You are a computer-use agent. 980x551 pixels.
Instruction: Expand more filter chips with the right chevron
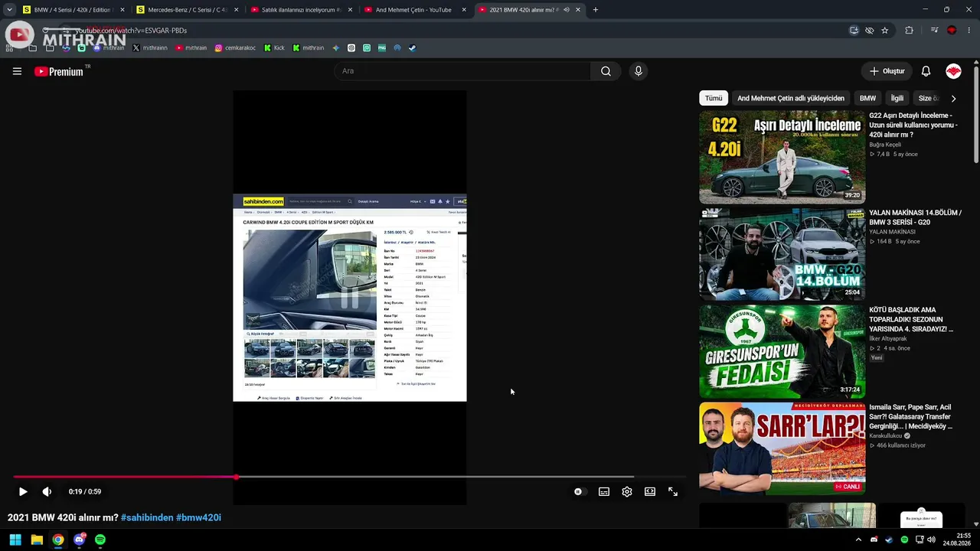[x=953, y=98]
